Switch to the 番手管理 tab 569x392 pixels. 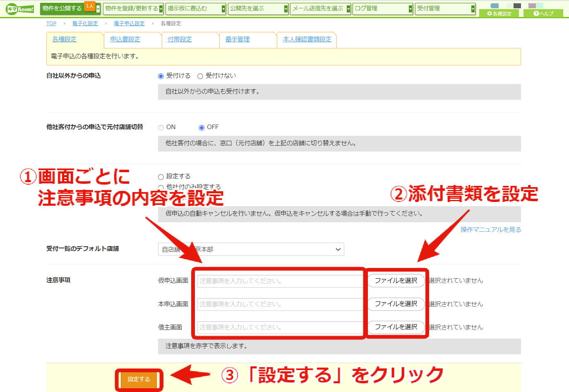pyautogui.click(x=237, y=39)
